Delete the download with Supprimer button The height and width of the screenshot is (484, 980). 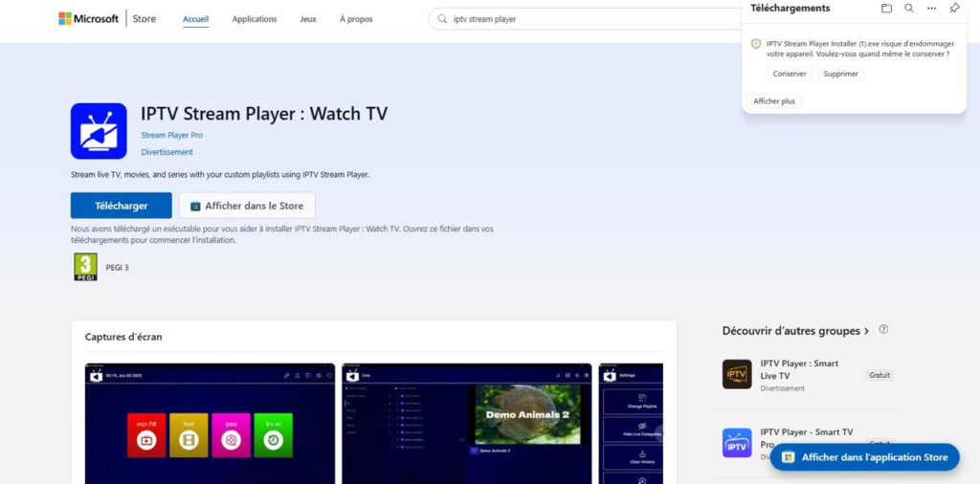(x=840, y=74)
